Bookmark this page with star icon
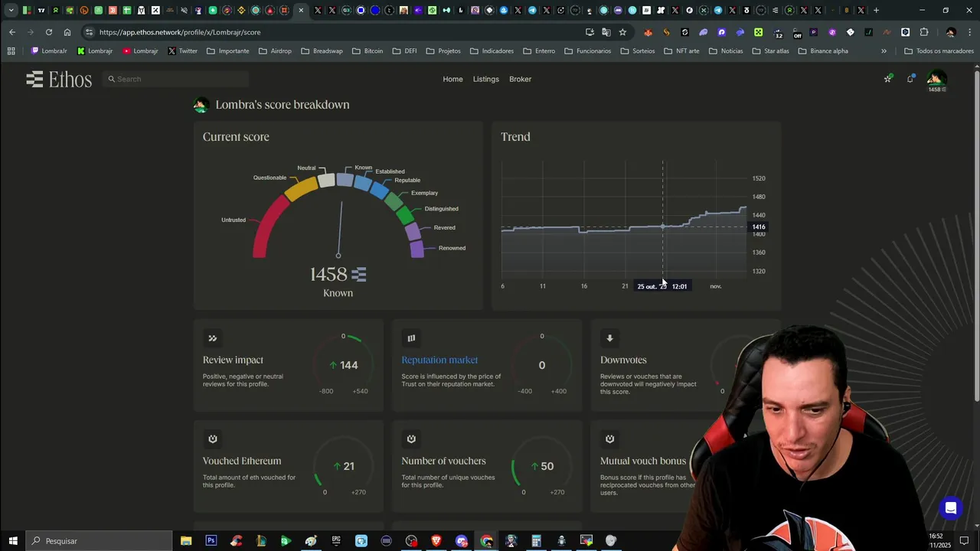 [622, 32]
